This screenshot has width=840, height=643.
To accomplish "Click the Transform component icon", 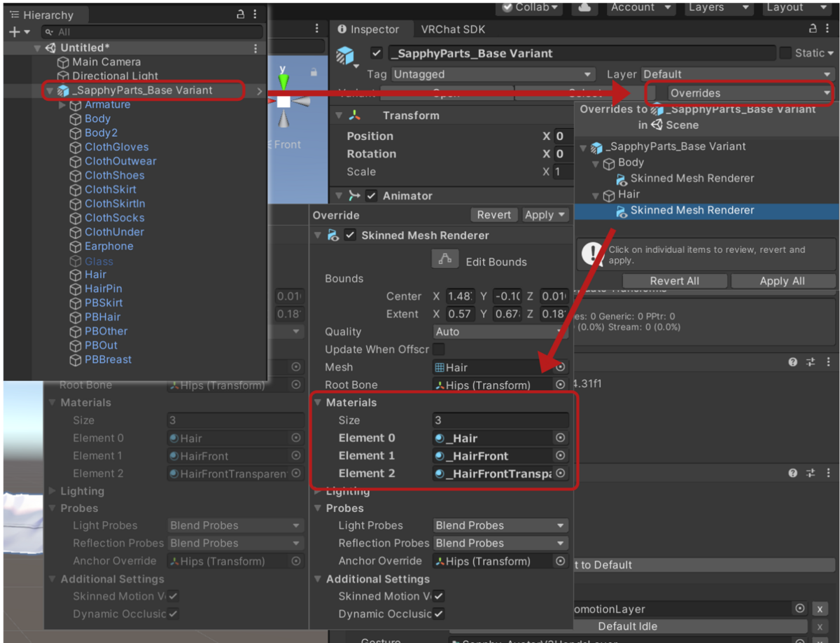I will point(355,115).
